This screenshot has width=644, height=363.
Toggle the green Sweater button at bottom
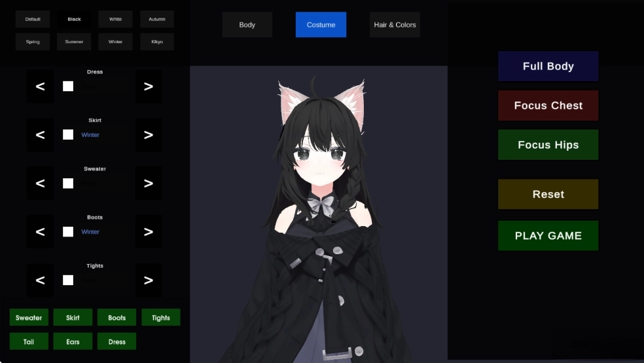(x=29, y=318)
